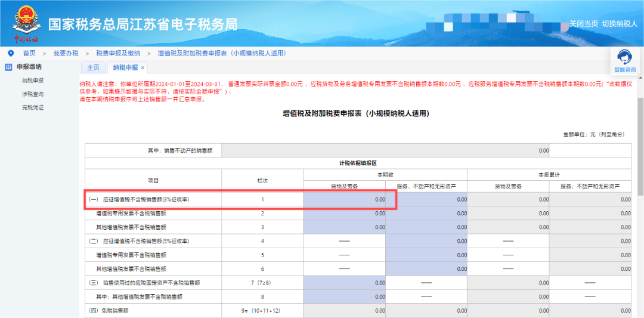The image size is (644, 318).
Task: Click row 1 服务、不动产和无形资产 本期数 input
Action: pos(426,199)
